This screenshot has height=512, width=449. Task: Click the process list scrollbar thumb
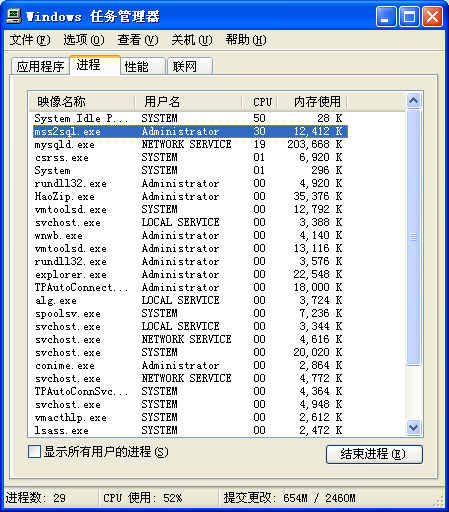(x=414, y=237)
